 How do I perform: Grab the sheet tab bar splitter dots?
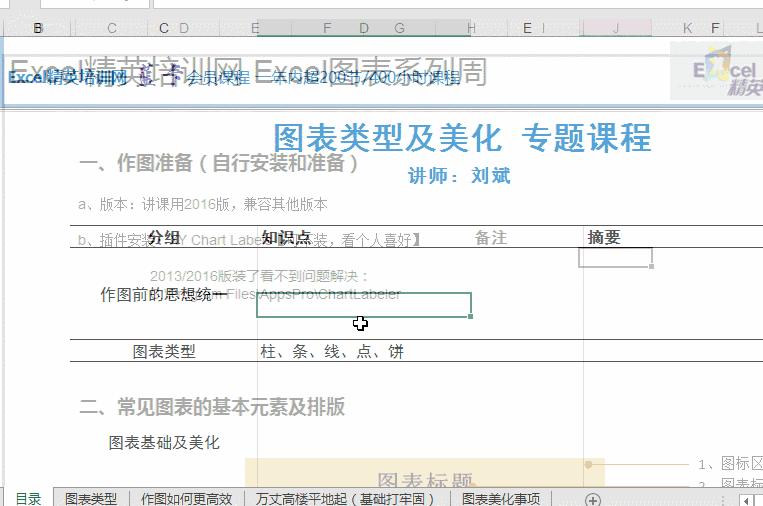tap(723, 500)
